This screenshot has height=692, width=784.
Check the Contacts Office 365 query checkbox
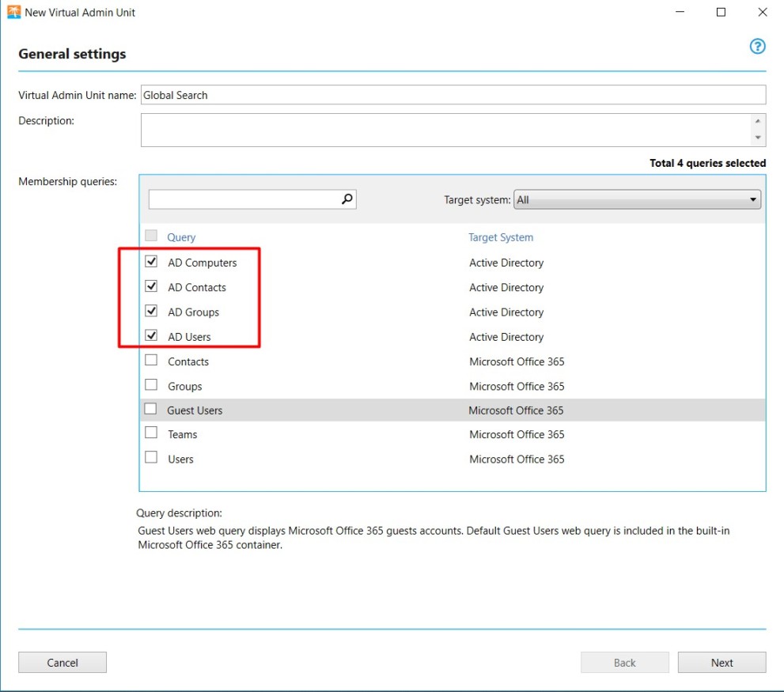tap(151, 360)
